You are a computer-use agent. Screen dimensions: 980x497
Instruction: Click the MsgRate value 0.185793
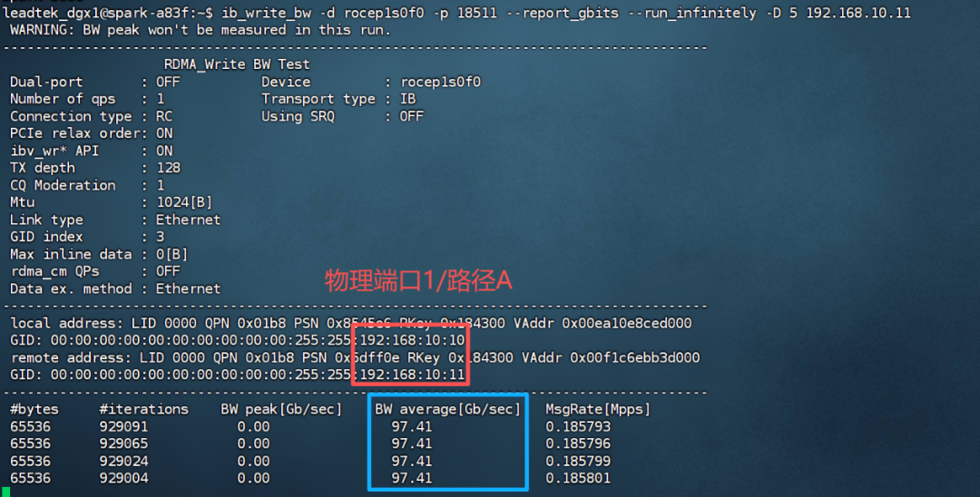pos(578,426)
